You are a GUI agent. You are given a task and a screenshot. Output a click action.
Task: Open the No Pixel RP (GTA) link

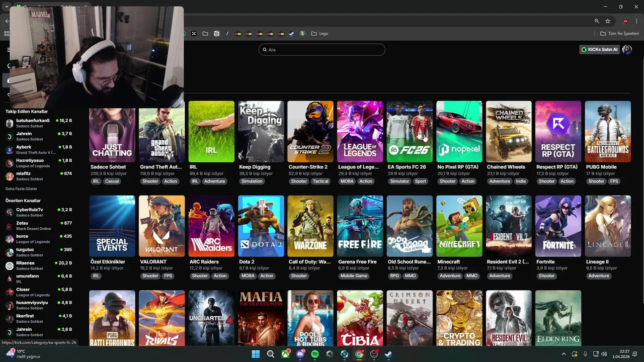458,167
